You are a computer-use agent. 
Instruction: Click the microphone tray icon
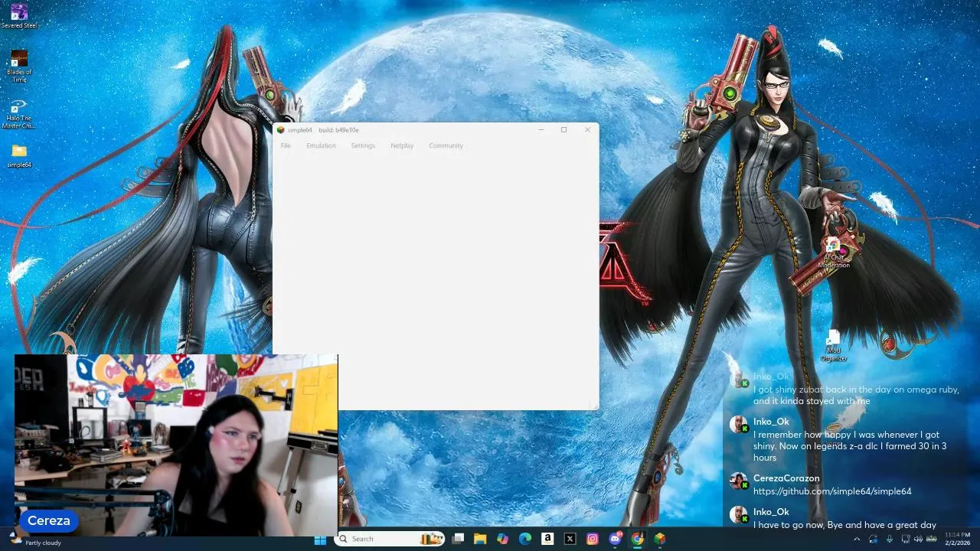[890, 539]
